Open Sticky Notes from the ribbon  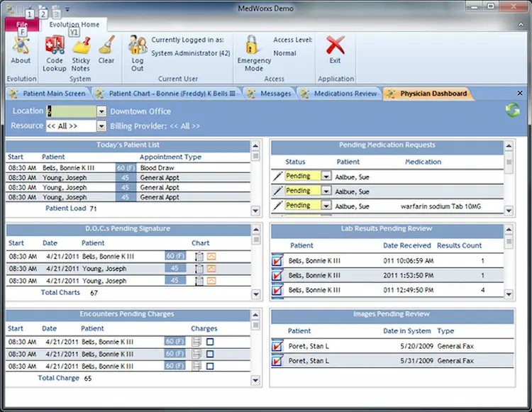click(81, 46)
